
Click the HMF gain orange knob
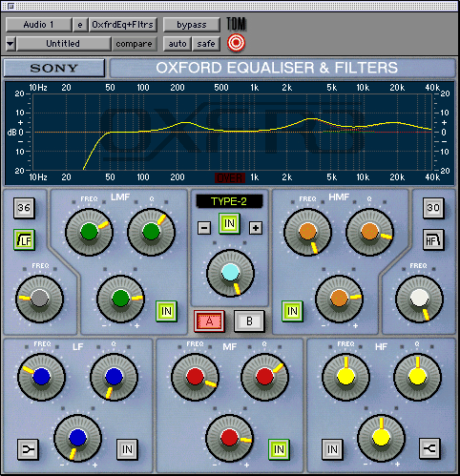point(339,299)
